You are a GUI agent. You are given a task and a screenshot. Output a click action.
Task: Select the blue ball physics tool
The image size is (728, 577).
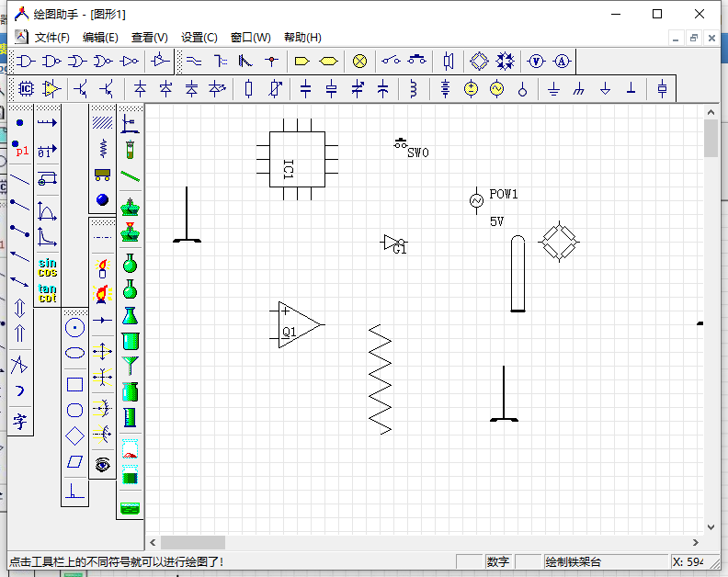(x=102, y=199)
